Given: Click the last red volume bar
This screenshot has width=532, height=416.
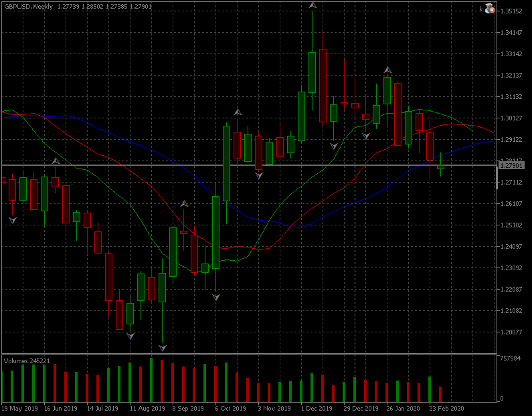Looking at the screenshot, I should point(440,394).
